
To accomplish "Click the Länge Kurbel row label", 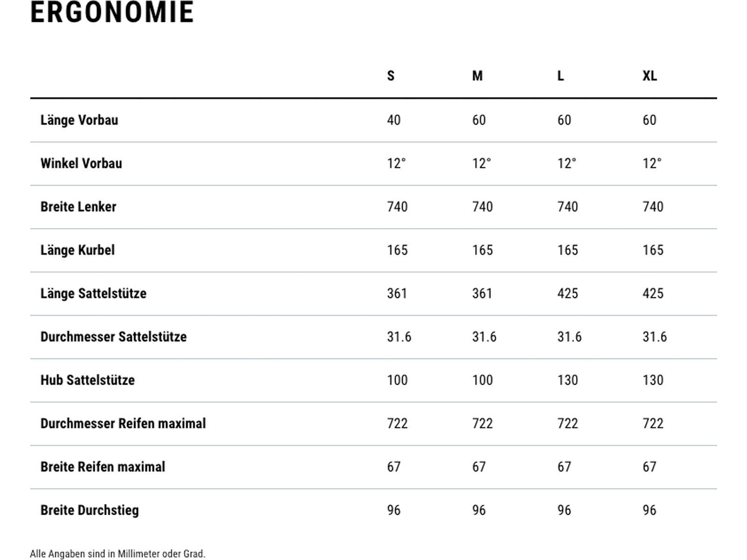I will point(78,250).
